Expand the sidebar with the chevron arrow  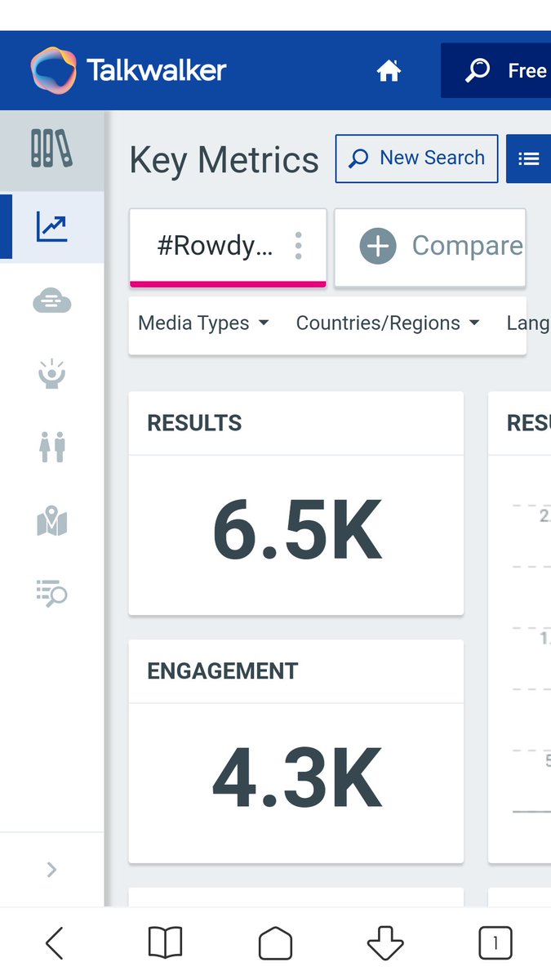[x=51, y=870]
